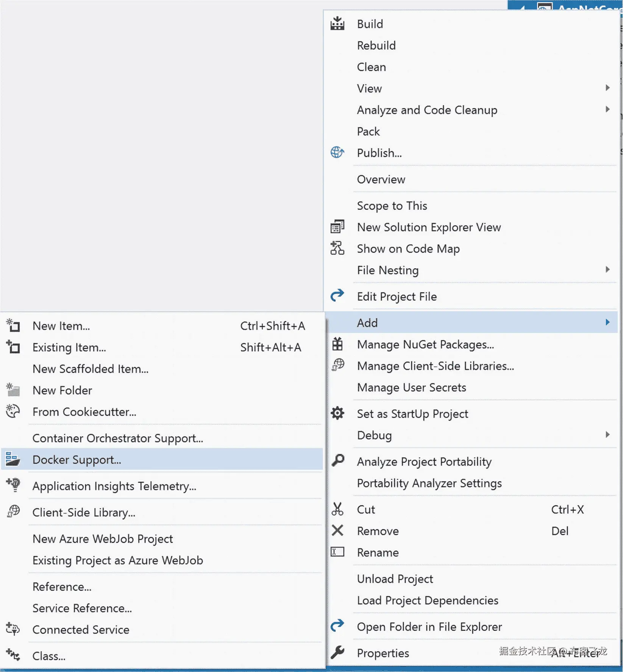Screen dimensions: 623x672
Task: Click the Publish globe icon
Action: 337,153
